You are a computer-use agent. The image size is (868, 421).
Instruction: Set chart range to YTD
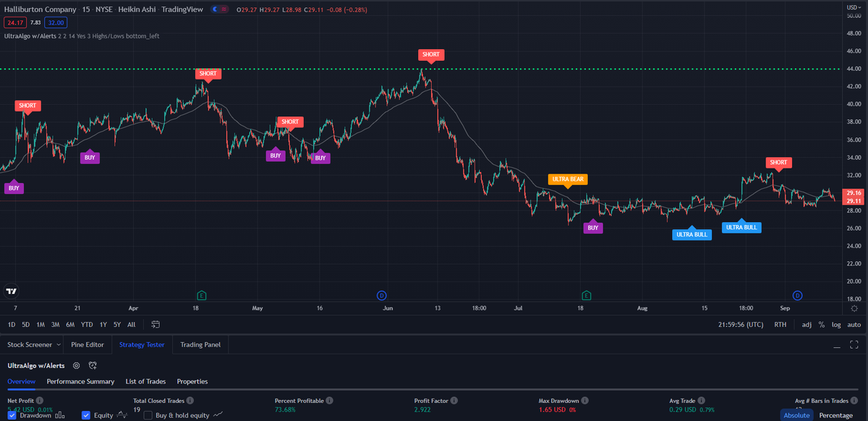click(87, 324)
